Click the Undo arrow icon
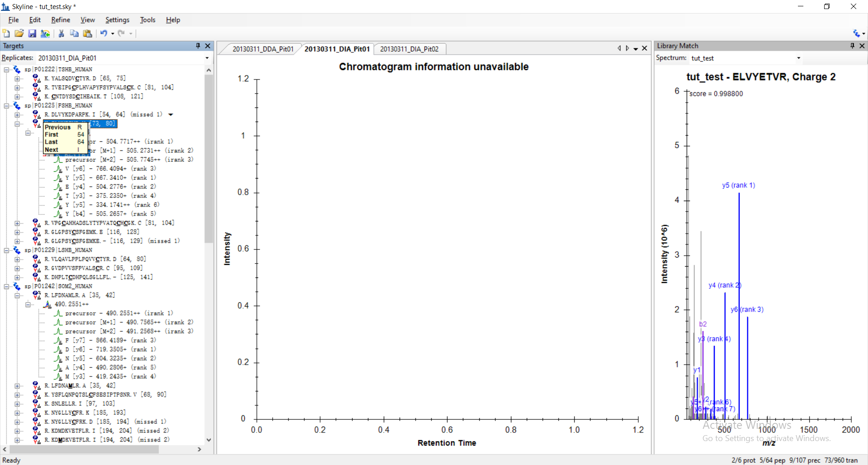Screen dimensions: 868x465 click(104, 33)
